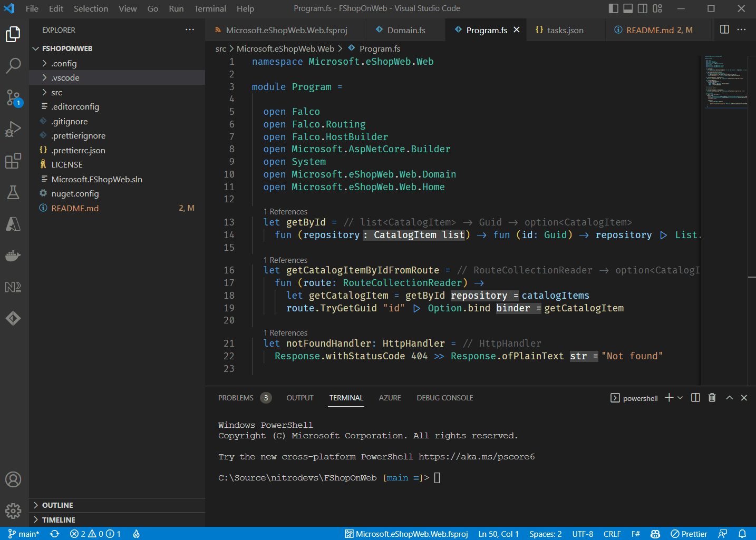Click the main* branch status item

click(24, 534)
